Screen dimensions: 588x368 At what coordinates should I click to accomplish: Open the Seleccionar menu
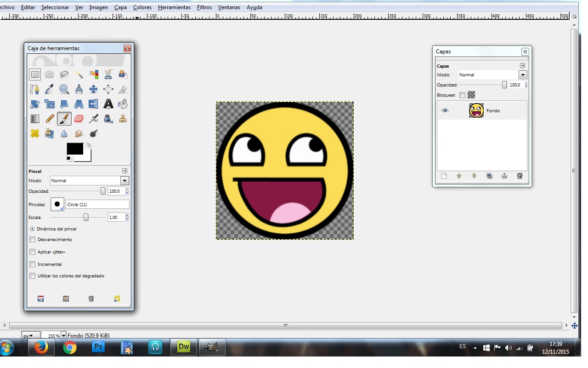[x=55, y=7]
